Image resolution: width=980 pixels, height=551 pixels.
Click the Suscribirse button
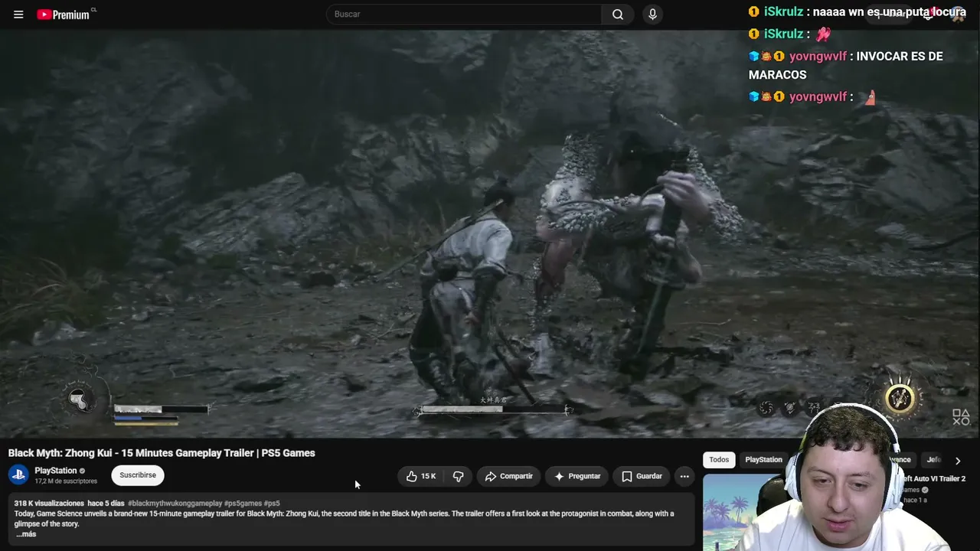[138, 475]
